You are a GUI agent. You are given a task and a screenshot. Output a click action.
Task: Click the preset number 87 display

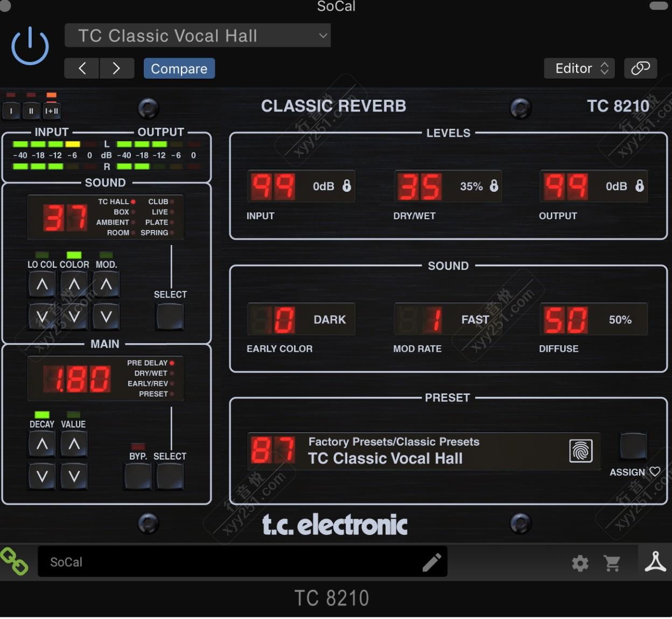pyautogui.click(x=273, y=450)
